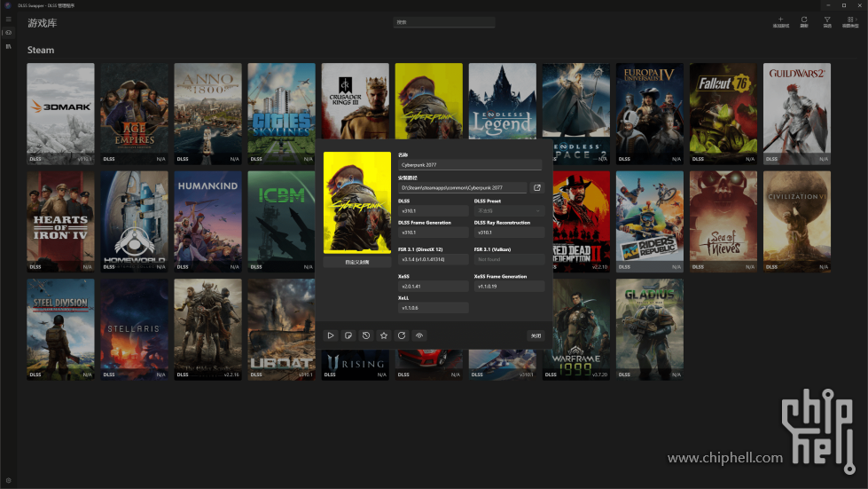Image resolution: width=868 pixels, height=489 pixels.
Task: Refresh the library with the top-right refresh icon
Action: tap(804, 21)
